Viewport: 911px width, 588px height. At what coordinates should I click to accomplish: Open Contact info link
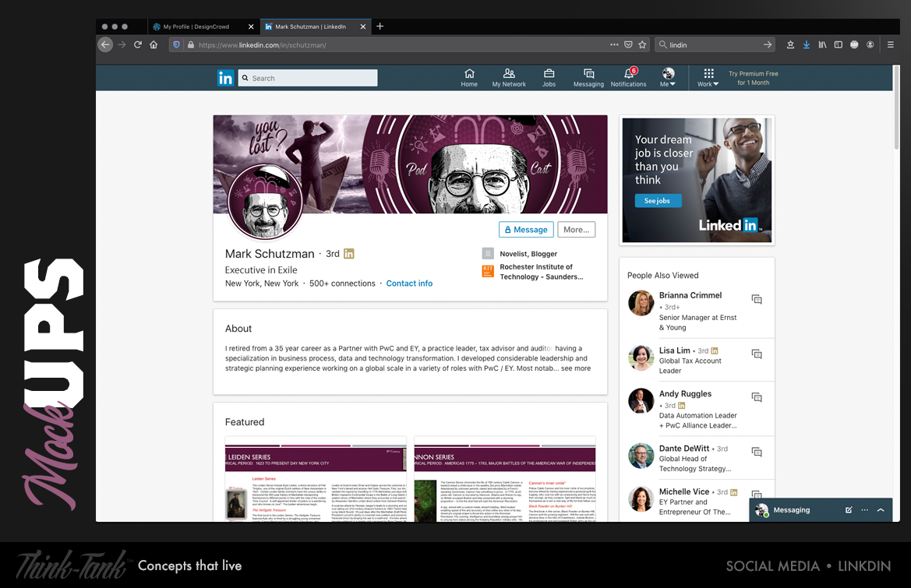tap(409, 283)
